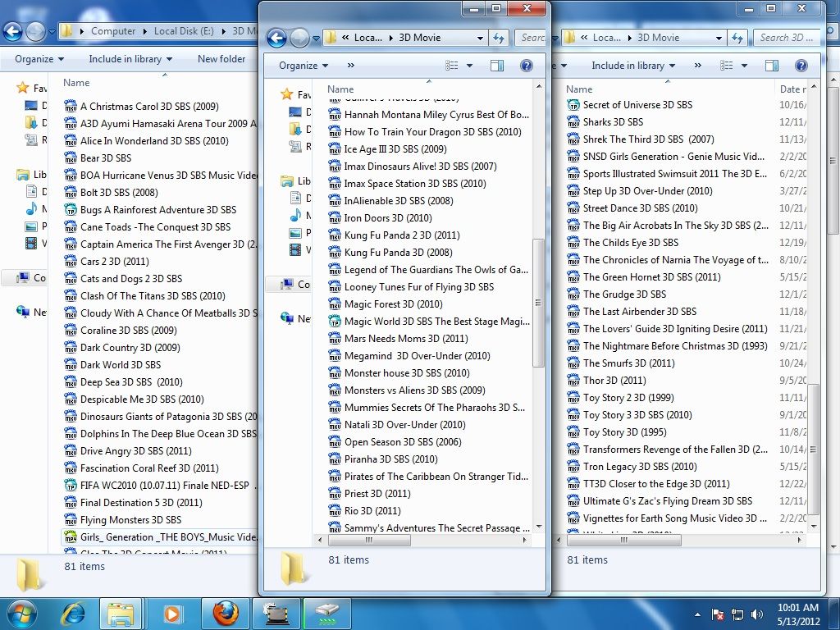This screenshot has height=630, width=840.
Task: Open the Windows Start menu
Action: point(22,614)
